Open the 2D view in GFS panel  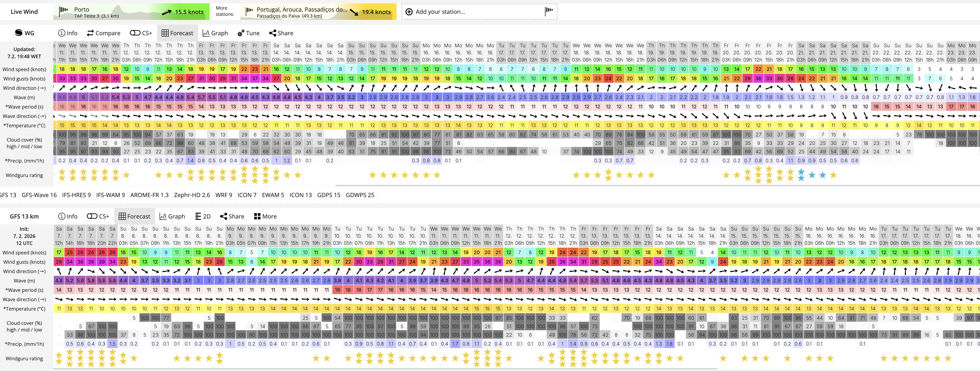(x=202, y=216)
